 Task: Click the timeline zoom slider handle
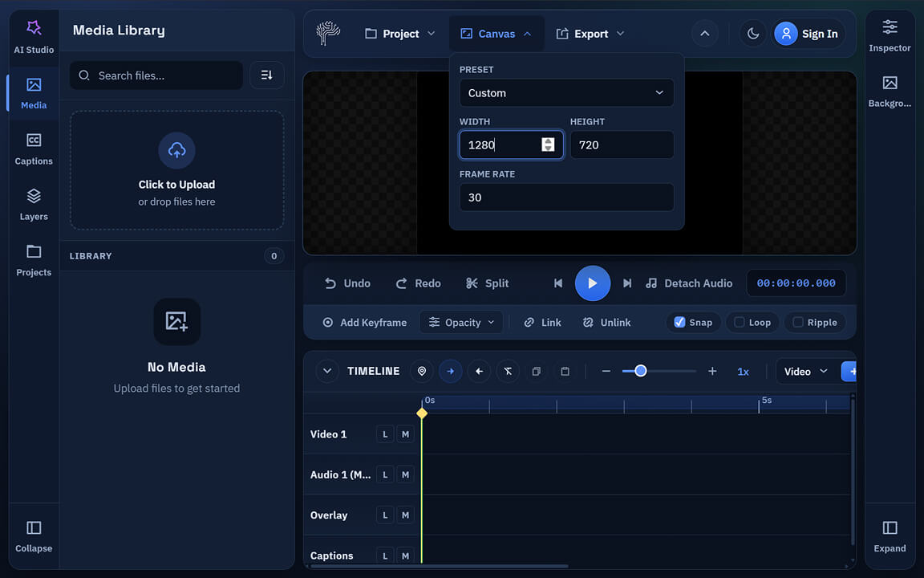coord(640,371)
